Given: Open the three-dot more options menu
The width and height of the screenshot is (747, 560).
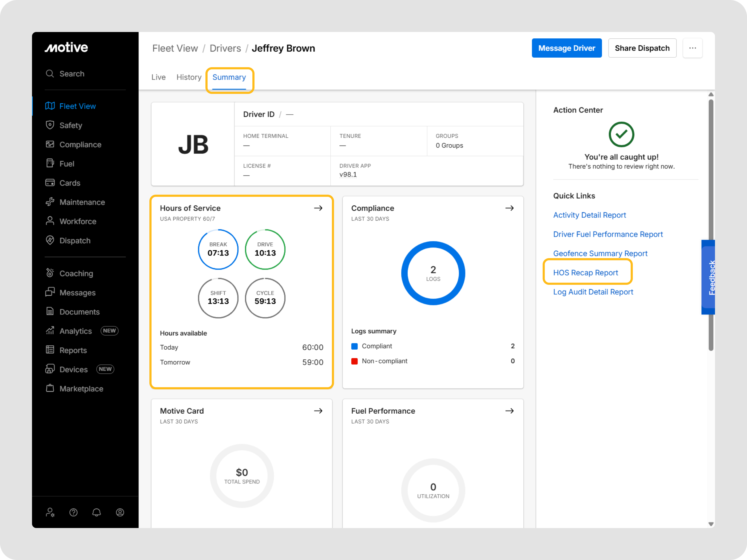Looking at the screenshot, I should coord(692,48).
